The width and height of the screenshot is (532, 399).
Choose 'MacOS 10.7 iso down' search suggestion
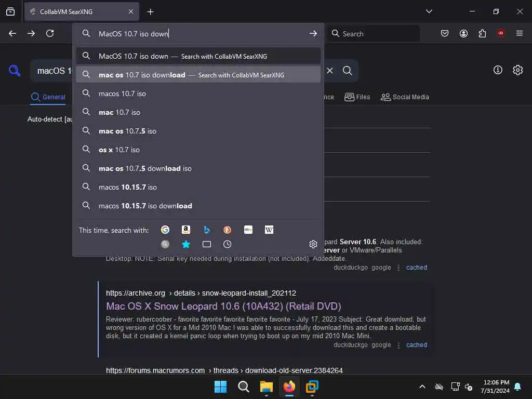click(198, 56)
